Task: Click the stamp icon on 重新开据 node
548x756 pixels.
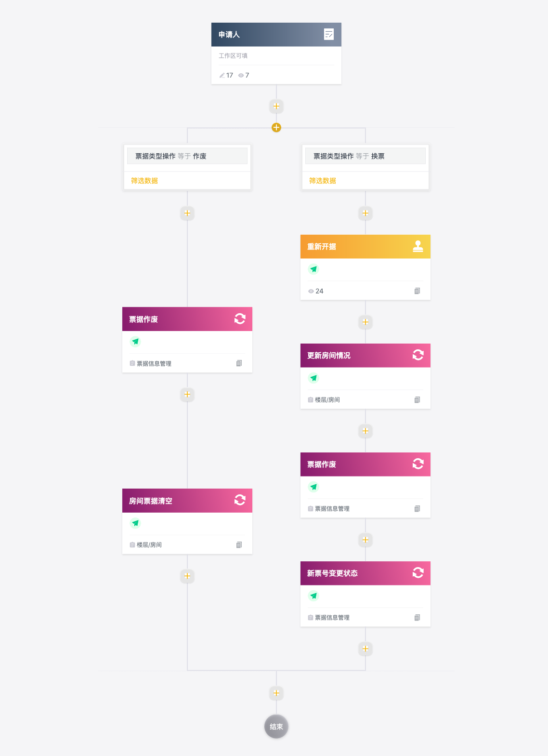Action: click(x=418, y=246)
